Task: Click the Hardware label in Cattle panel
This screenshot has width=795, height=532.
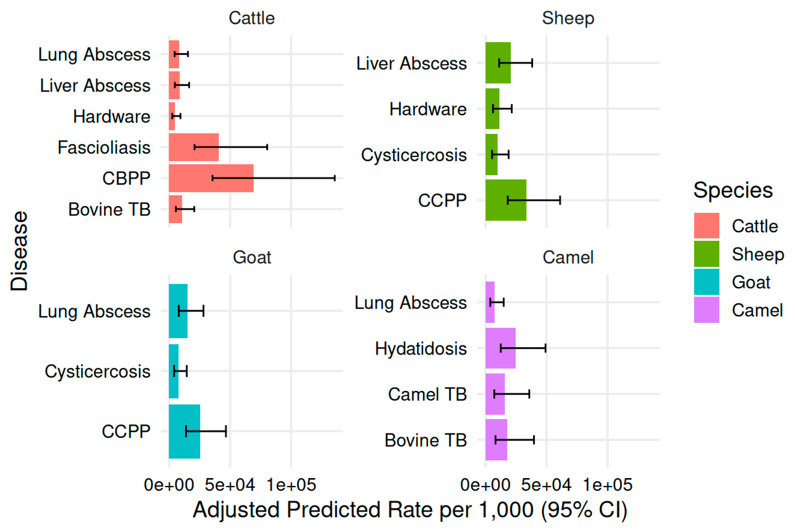Action: click(112, 116)
